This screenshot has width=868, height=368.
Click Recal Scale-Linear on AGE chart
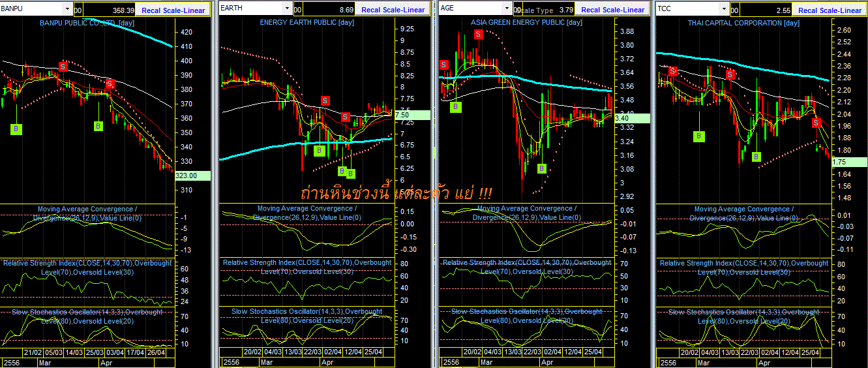(x=612, y=10)
